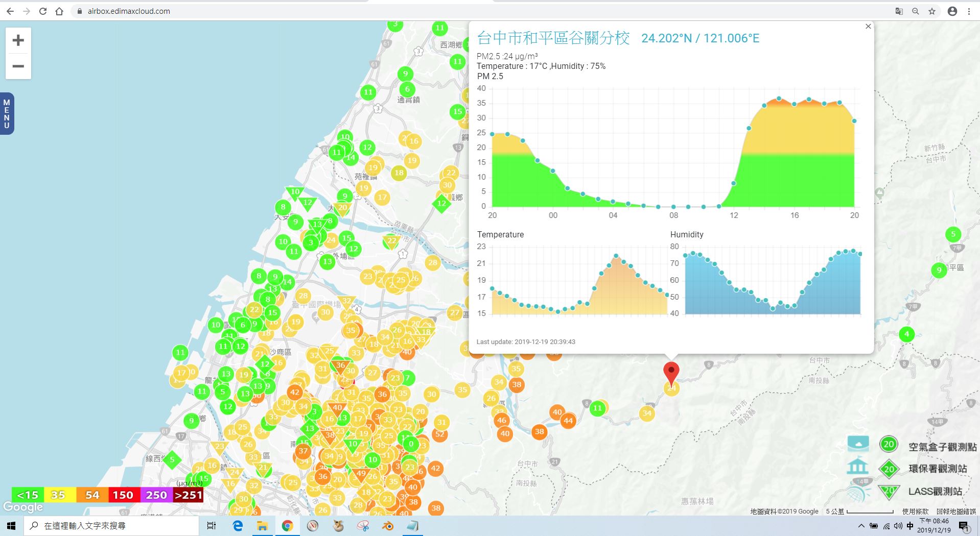This screenshot has height=536, width=980.
Task: Open the 回報地圖錯誤 report link
Action: pyautogui.click(x=956, y=511)
